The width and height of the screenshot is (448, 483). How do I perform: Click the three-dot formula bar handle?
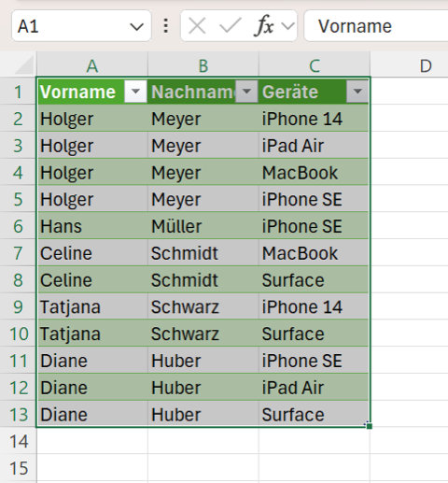point(166,25)
